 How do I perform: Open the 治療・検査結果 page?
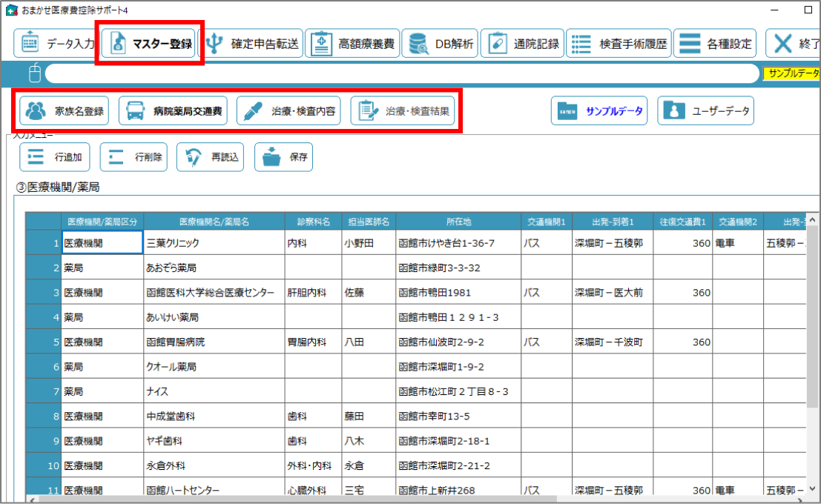402,112
